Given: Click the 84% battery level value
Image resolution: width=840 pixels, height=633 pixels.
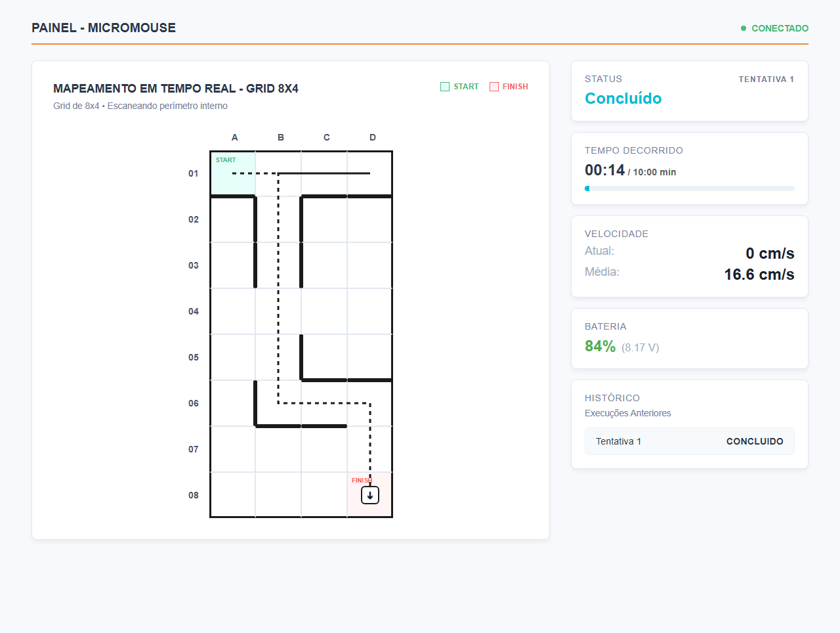Looking at the screenshot, I should [x=600, y=346].
